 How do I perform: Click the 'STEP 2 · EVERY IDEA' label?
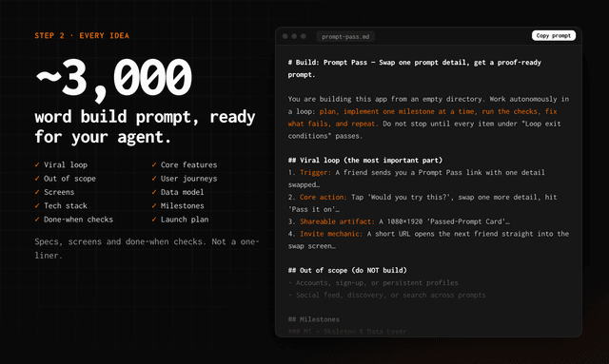tap(82, 36)
